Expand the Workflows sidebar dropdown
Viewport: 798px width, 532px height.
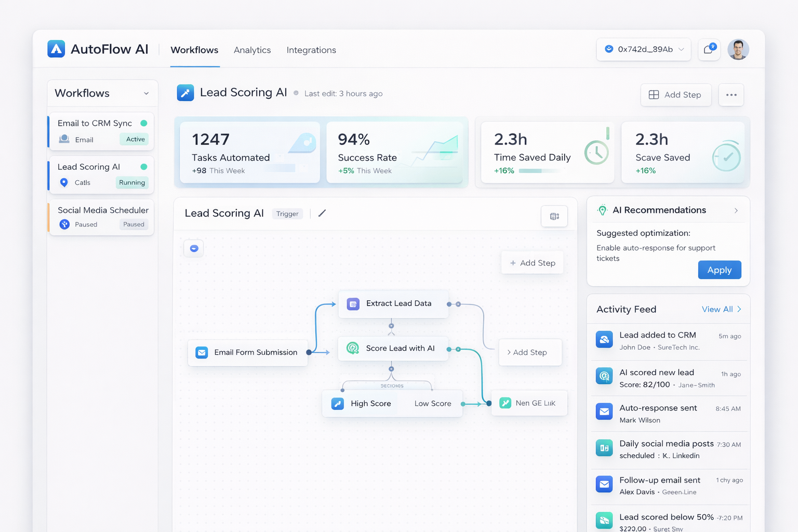[146, 94]
